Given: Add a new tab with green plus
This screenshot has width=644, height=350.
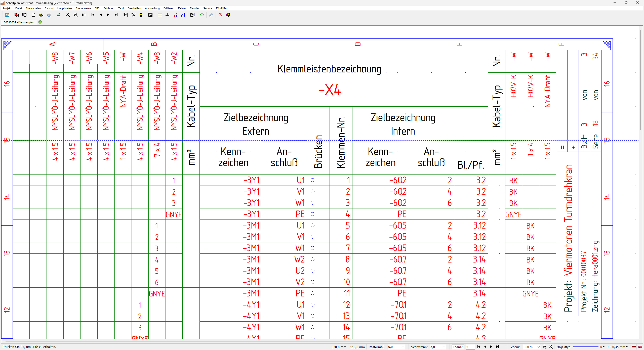Looking at the screenshot, I should click(40, 22).
